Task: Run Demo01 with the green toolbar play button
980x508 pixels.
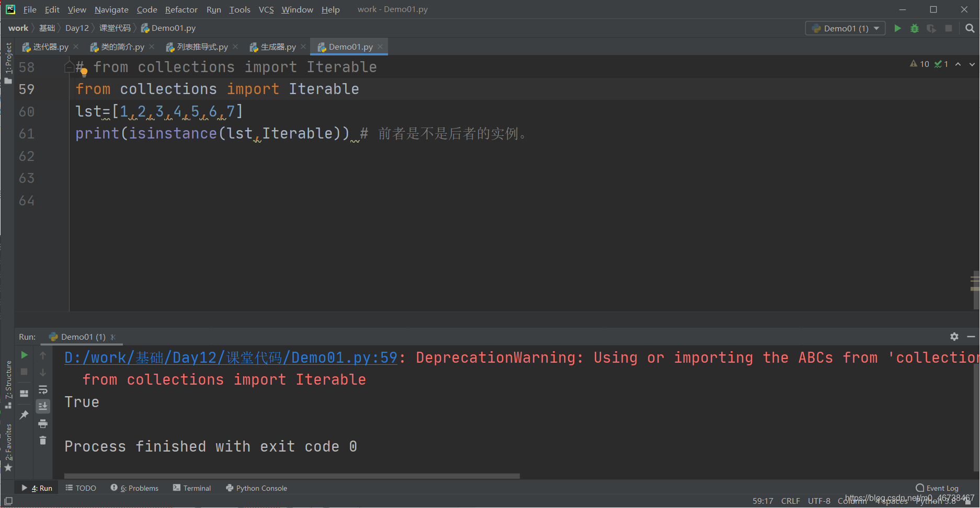Action: coord(897,28)
